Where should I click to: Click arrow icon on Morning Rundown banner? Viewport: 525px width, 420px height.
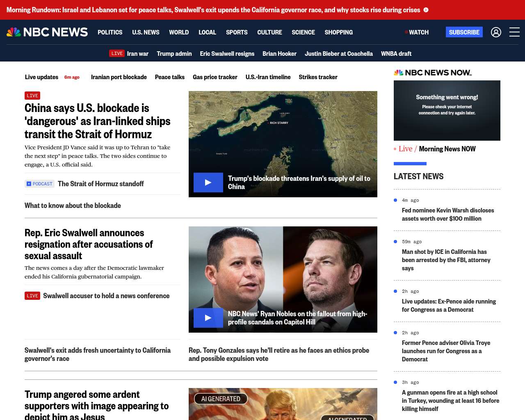click(x=426, y=10)
